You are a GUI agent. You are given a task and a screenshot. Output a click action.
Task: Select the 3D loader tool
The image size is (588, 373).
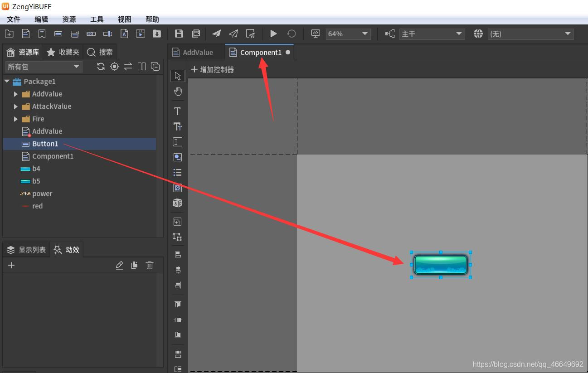tap(178, 203)
